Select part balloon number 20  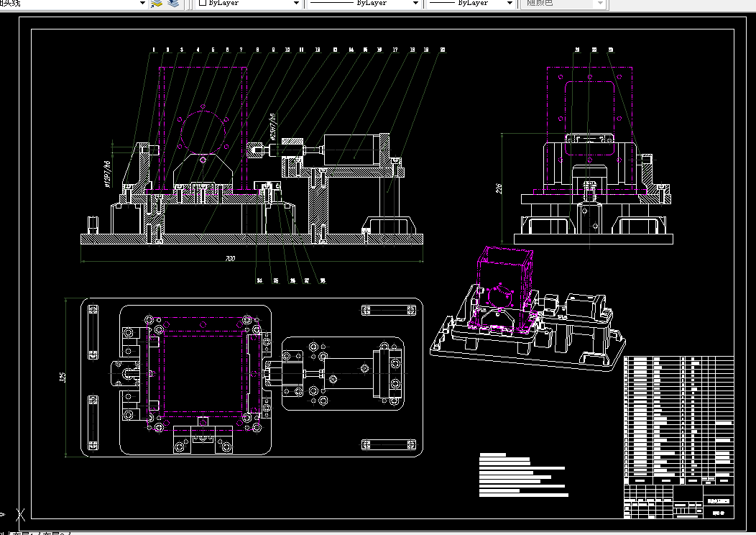[x=443, y=50]
